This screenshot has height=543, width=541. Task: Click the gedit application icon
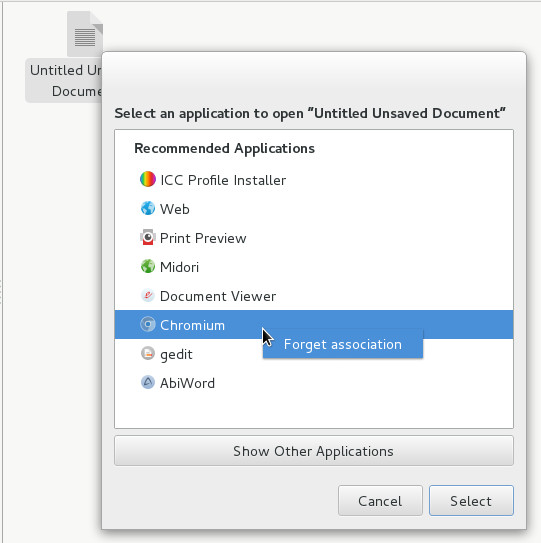pos(148,354)
